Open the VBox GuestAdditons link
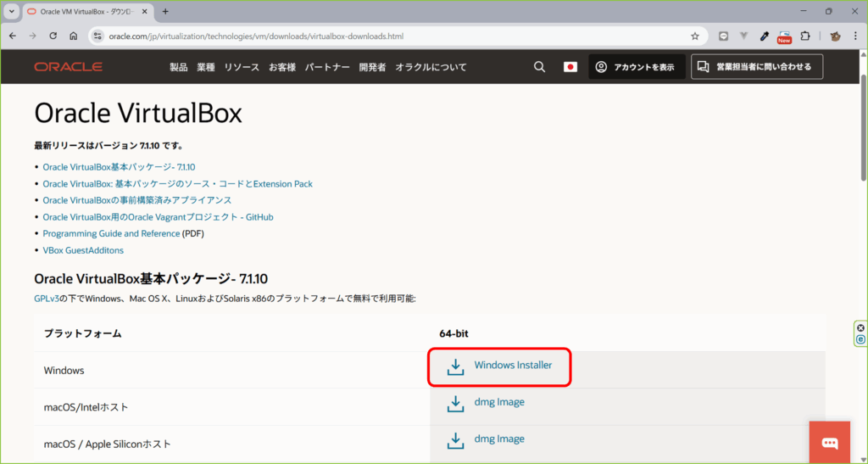Image resolution: width=868 pixels, height=464 pixels. 83,250
